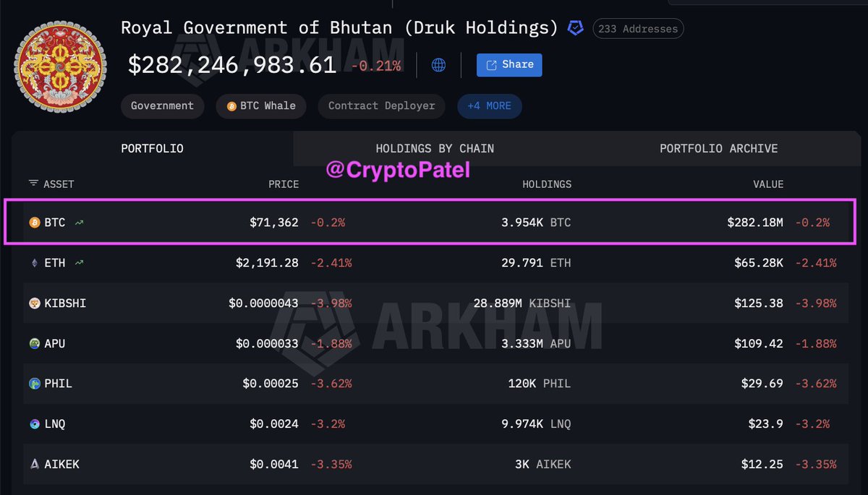Switch to Holdings by Chain tab
Screen dimensions: 868x495
coord(435,149)
